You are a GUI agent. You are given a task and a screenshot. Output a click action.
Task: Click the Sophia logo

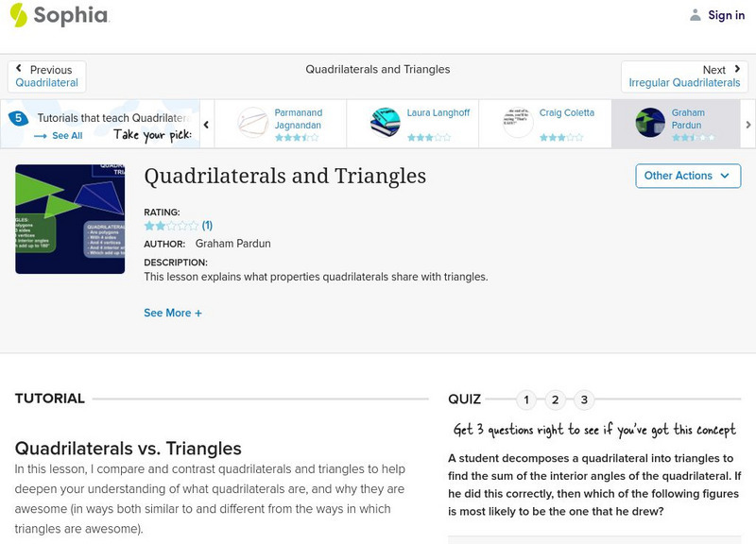(59, 15)
